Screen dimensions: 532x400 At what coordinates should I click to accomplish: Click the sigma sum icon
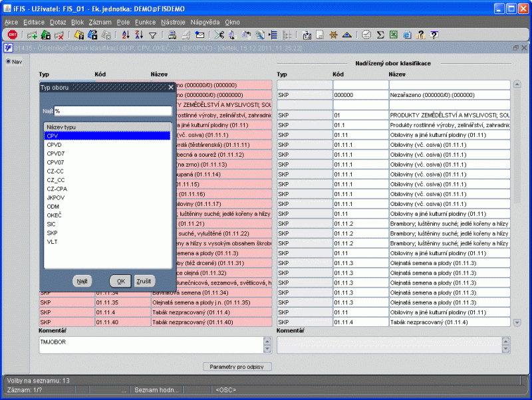380,35
